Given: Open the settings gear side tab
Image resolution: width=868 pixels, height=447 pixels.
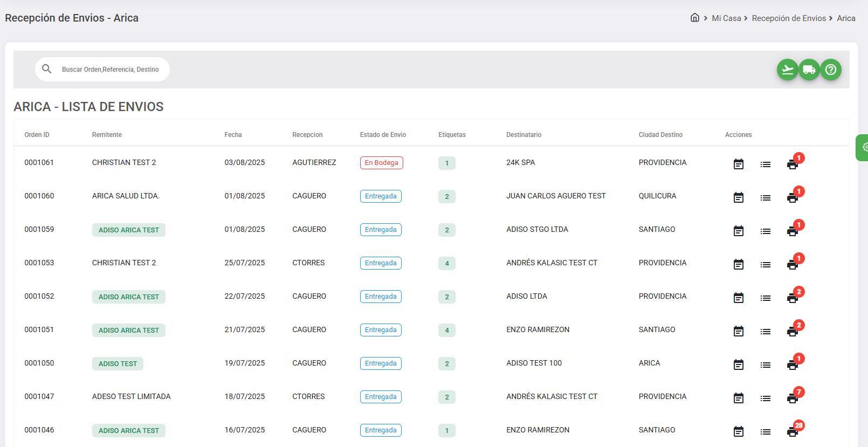Looking at the screenshot, I should coord(864,147).
